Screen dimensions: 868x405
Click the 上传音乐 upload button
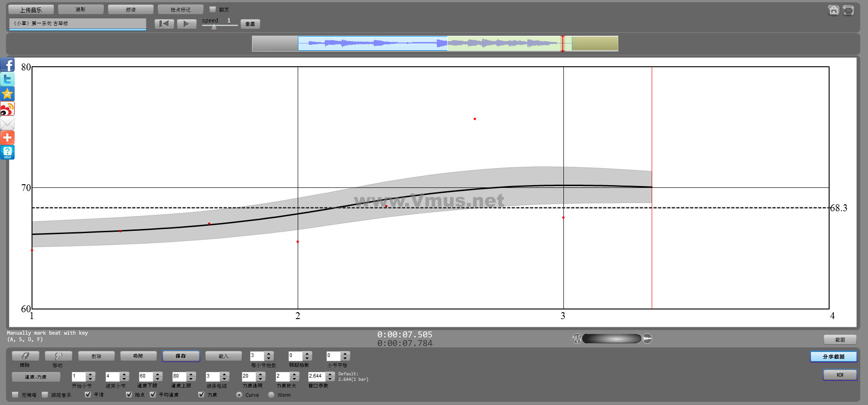(31, 9)
